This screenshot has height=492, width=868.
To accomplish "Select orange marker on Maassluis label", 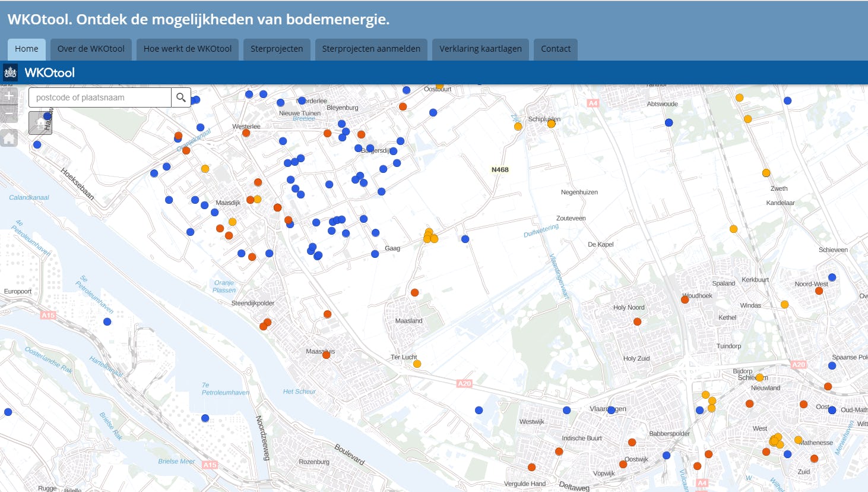I will [326, 355].
